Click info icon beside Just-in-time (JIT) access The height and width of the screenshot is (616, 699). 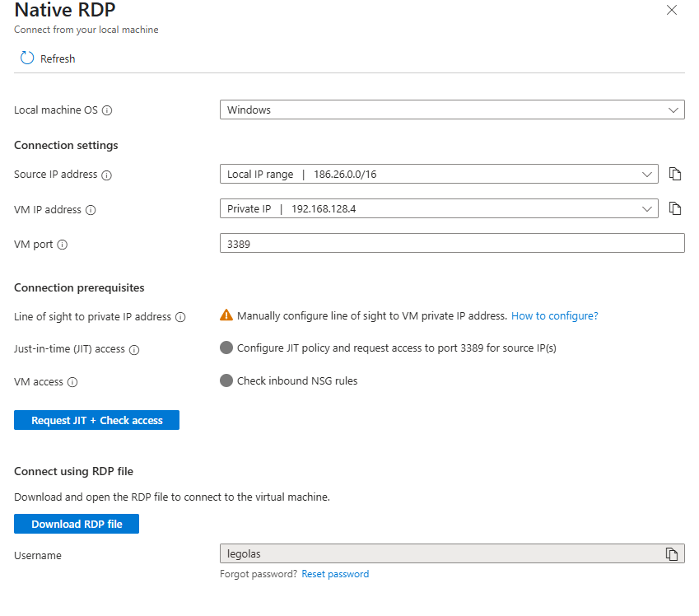[134, 349]
